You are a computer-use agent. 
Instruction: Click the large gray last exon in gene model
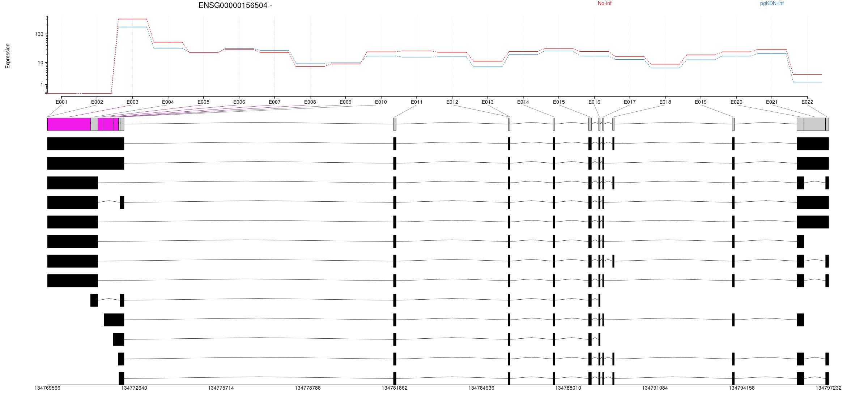tap(814, 124)
